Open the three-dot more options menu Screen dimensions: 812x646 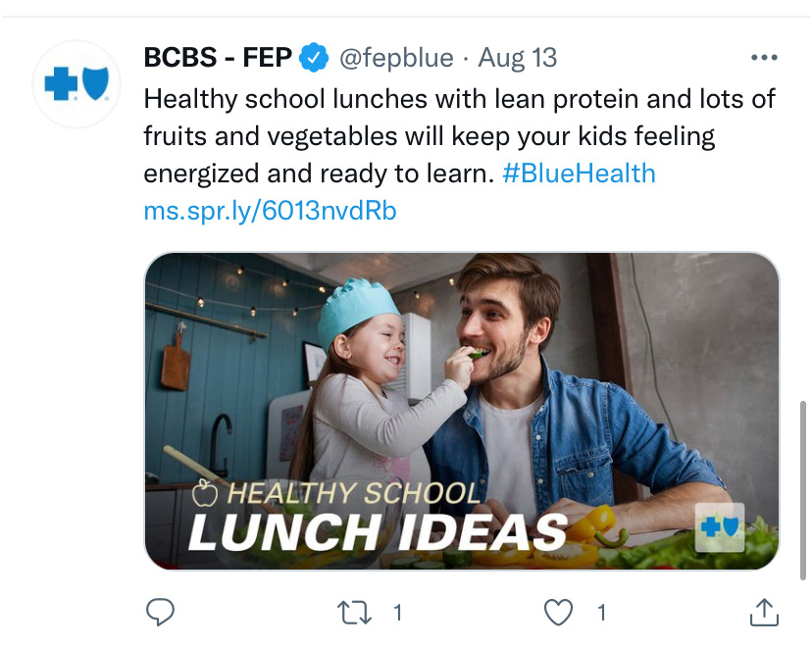764,58
